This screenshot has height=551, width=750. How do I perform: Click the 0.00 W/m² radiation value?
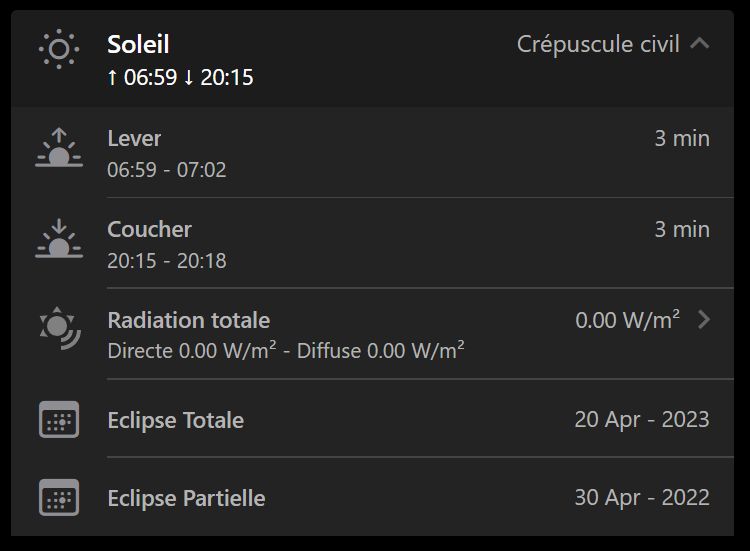627,320
